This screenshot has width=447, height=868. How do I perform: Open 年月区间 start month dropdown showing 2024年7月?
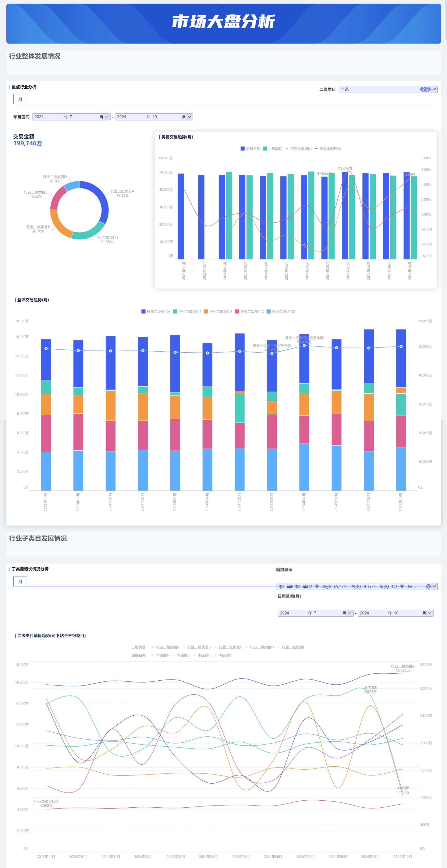pyautogui.click(x=71, y=117)
